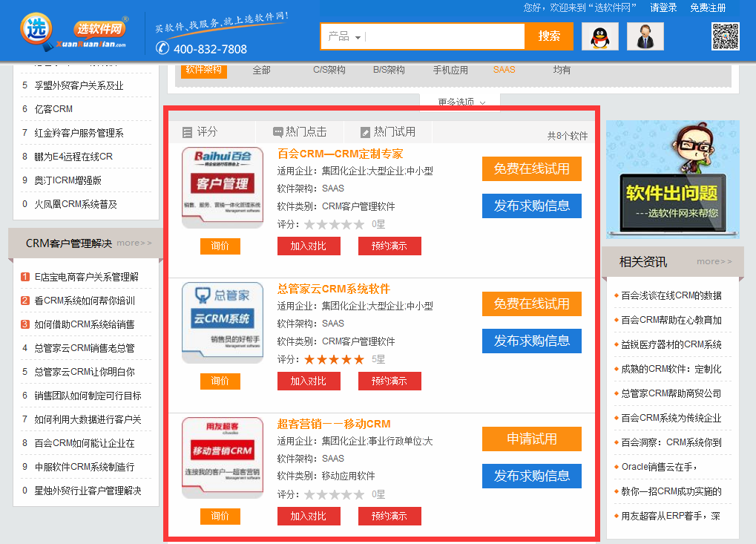Screen dimensions: 756x544
Task: Open 益锐医疗器材的CRM系统 news link
Action: tap(671, 344)
